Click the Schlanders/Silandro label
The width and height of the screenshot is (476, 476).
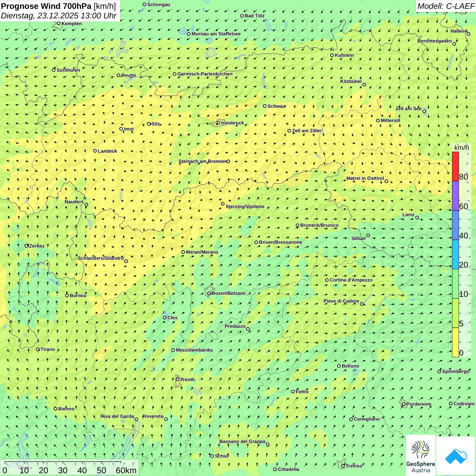101,258
